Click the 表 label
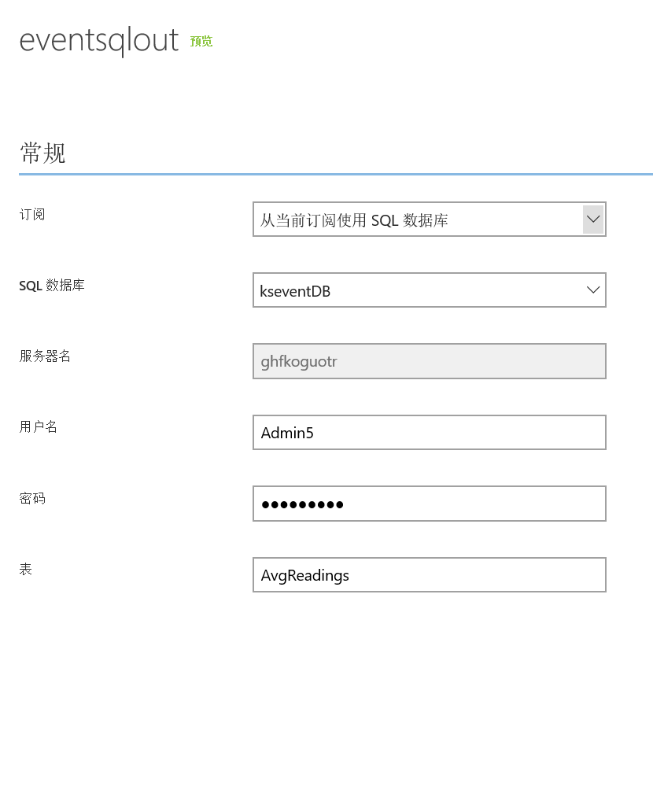This screenshot has width=653, height=812. click(26, 569)
